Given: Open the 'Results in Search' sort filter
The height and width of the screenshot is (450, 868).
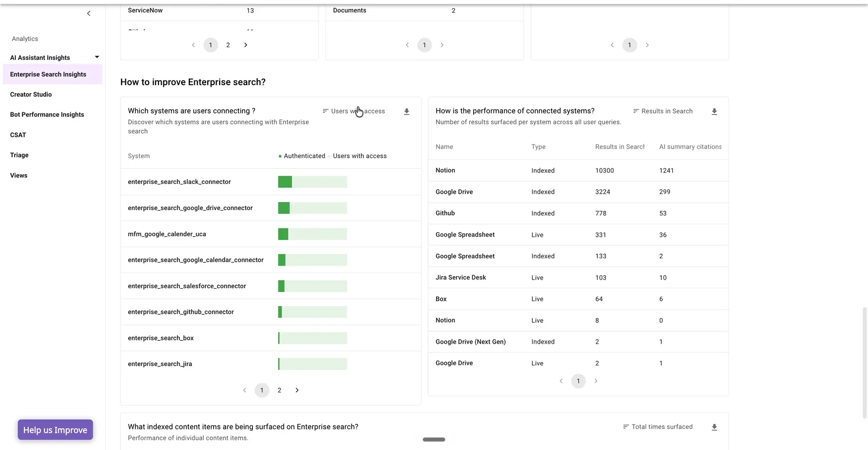Looking at the screenshot, I should (663, 111).
